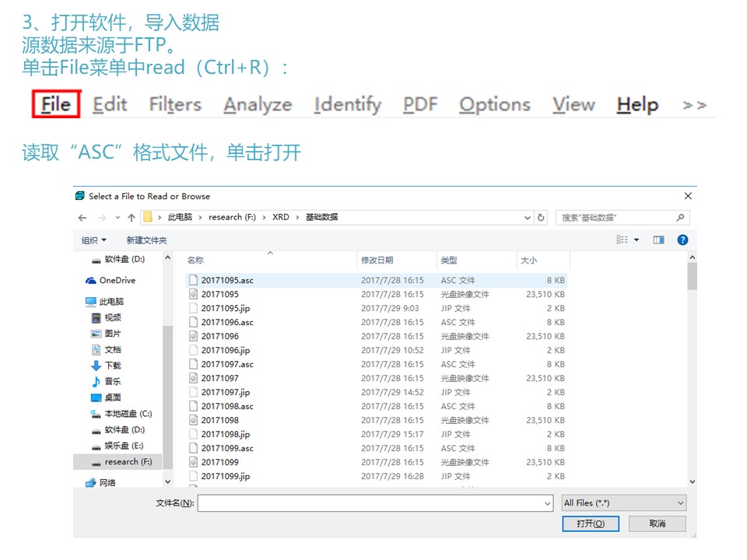The height and width of the screenshot is (560, 747).
Task: Open the 组织 menu
Action: click(94, 240)
